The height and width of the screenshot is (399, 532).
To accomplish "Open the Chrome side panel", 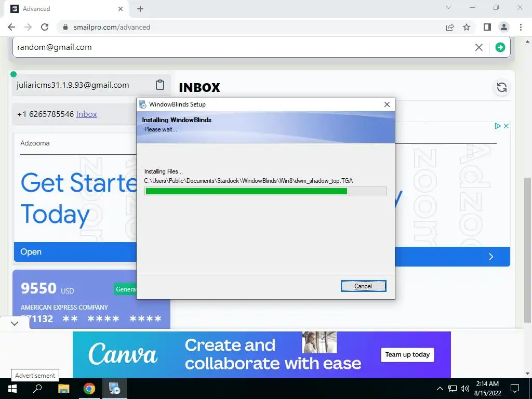I will click(x=487, y=27).
